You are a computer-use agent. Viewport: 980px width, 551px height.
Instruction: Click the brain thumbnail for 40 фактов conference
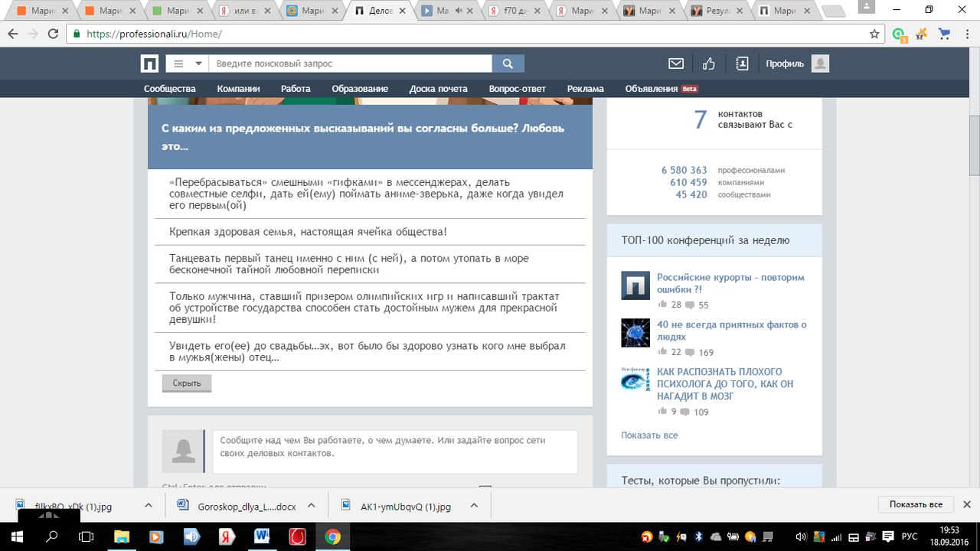click(635, 333)
